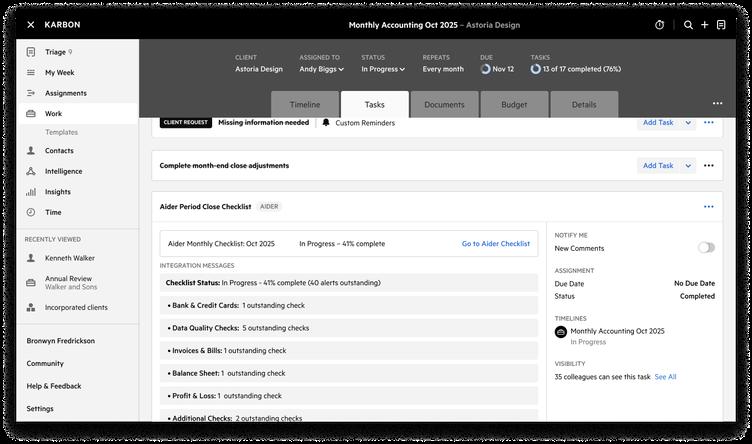
Task: Click the plus icon to add new
Action: coord(704,25)
